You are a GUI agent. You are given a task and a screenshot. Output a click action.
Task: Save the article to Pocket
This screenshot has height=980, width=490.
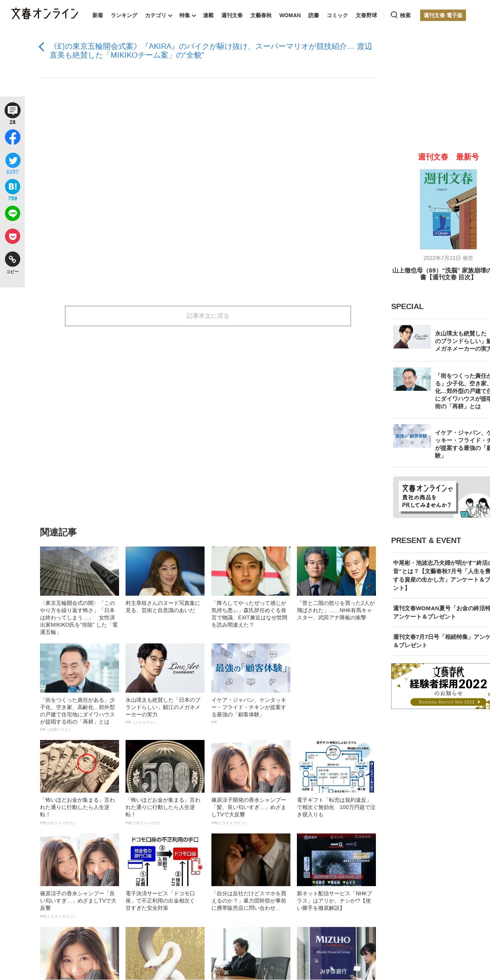pos(13,236)
